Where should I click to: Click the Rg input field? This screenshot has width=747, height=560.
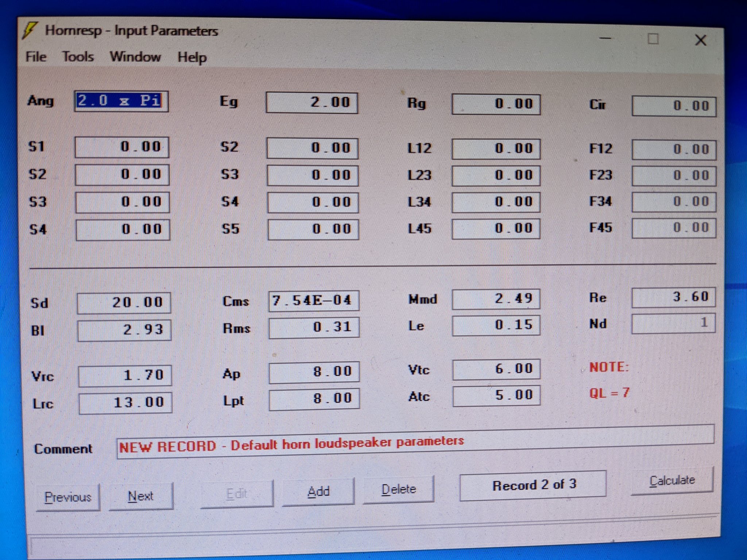click(496, 104)
